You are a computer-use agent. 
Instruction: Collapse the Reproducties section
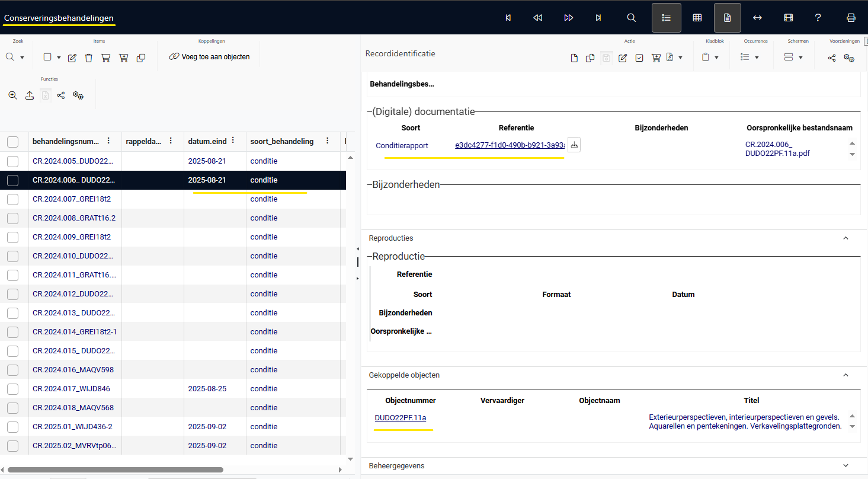(845, 238)
